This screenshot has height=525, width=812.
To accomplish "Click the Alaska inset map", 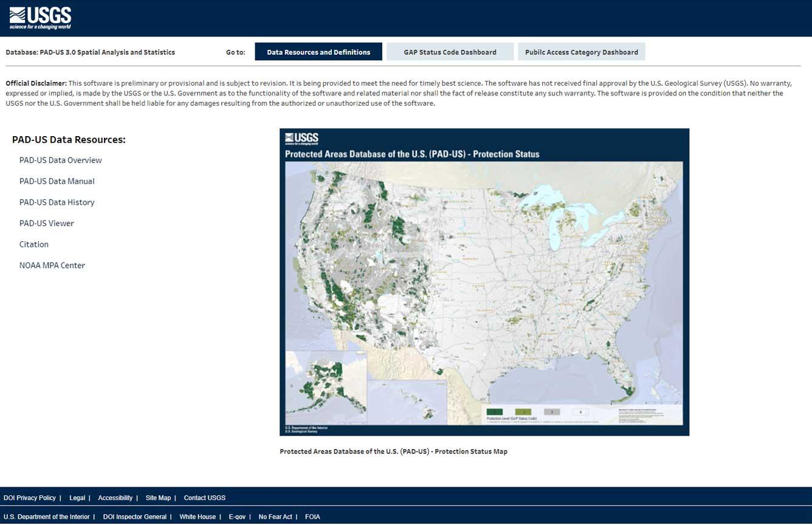I will point(326,388).
